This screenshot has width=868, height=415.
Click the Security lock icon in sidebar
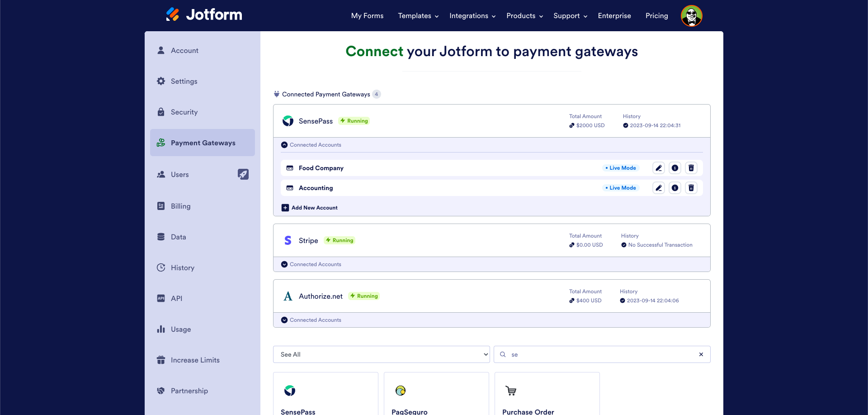tap(161, 112)
